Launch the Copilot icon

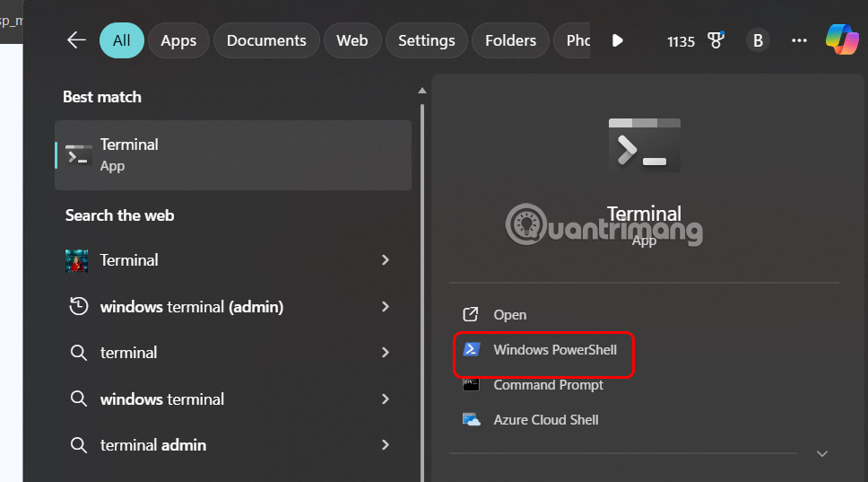click(842, 39)
